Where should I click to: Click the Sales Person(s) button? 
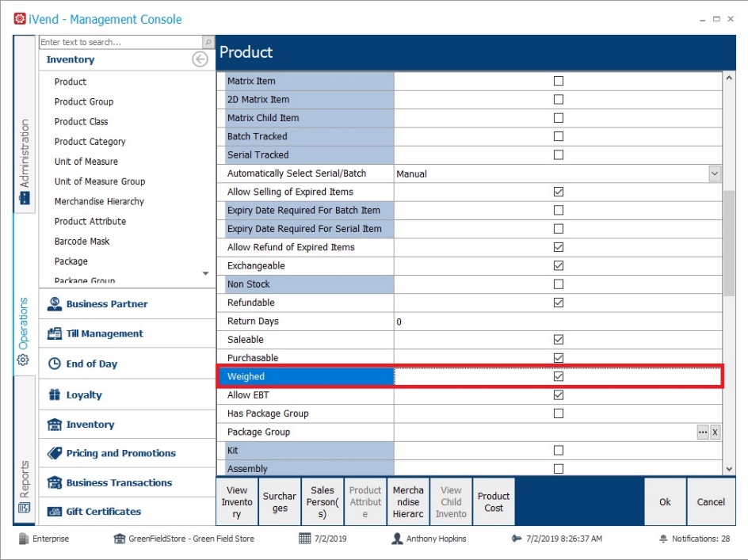coord(322,502)
